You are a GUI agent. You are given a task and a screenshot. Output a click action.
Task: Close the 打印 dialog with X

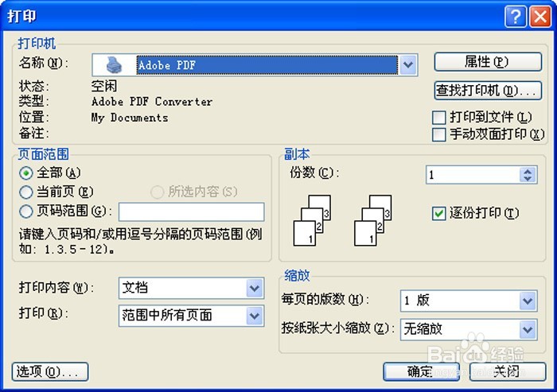(540, 17)
